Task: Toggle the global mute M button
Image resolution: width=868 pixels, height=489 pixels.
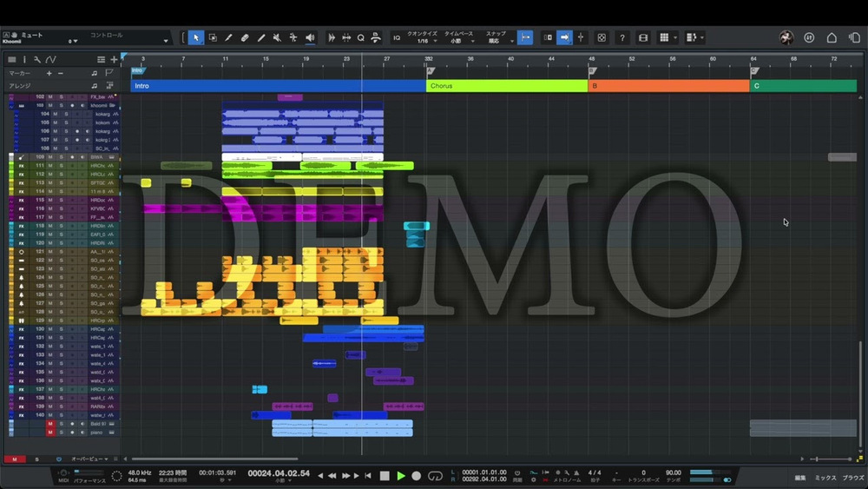Action: [x=14, y=459]
